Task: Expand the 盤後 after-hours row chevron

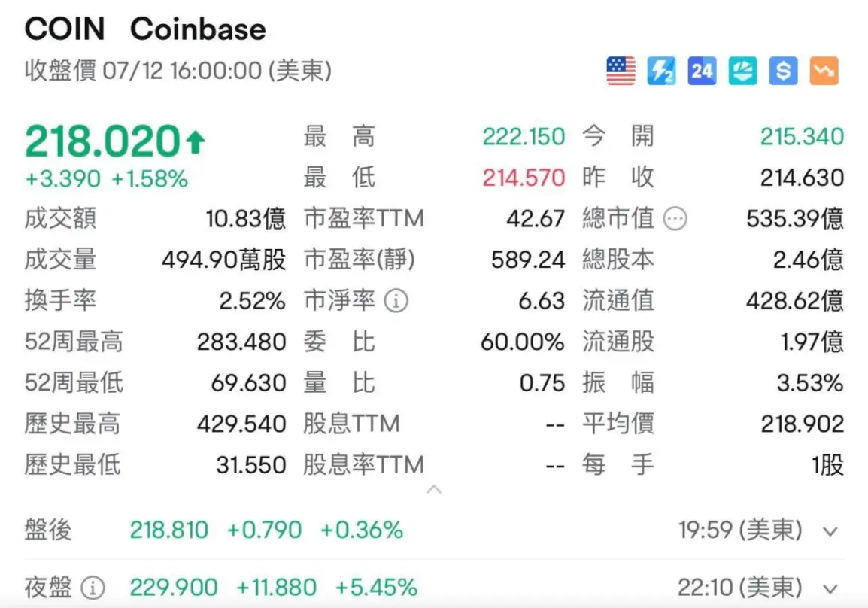Action: (830, 530)
